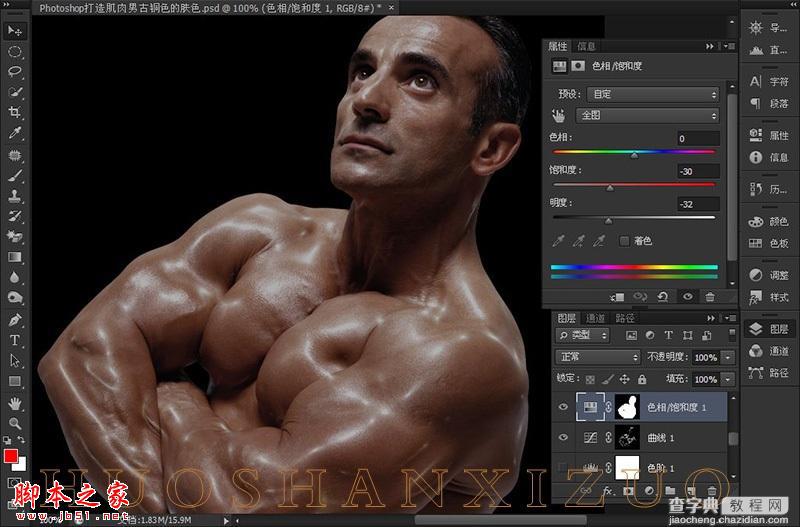This screenshot has width=800, height=527.
Task: Switch to the 通道 tab in Layers panel
Action: point(595,318)
